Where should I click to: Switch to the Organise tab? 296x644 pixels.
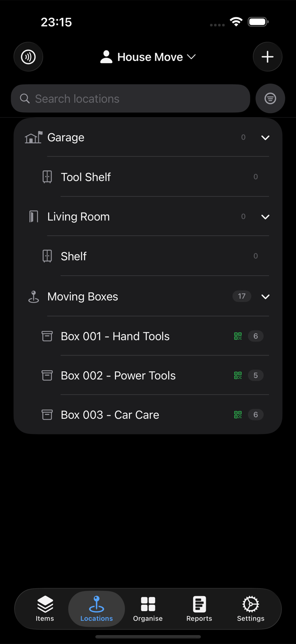pyautogui.click(x=148, y=609)
